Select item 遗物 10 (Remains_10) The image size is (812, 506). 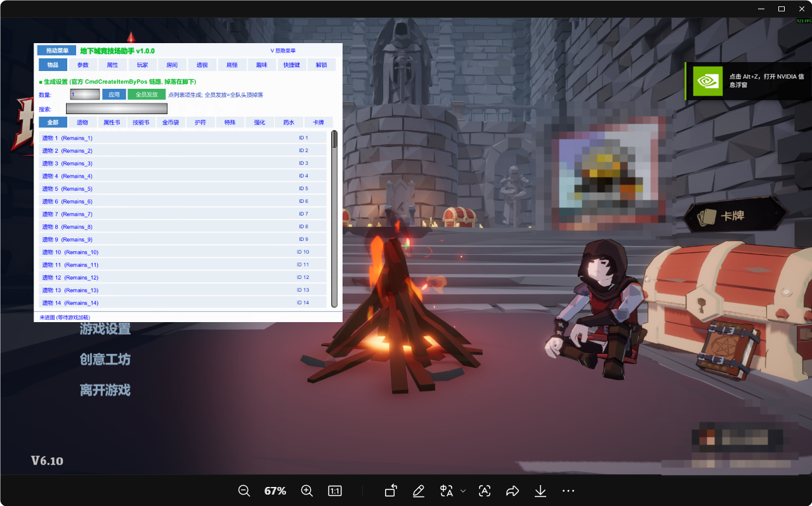[x=183, y=252]
